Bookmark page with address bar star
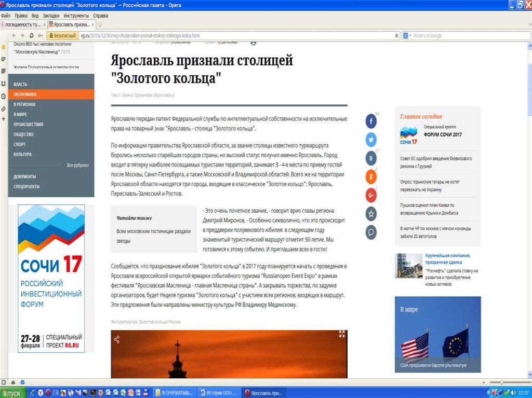 click(396, 36)
